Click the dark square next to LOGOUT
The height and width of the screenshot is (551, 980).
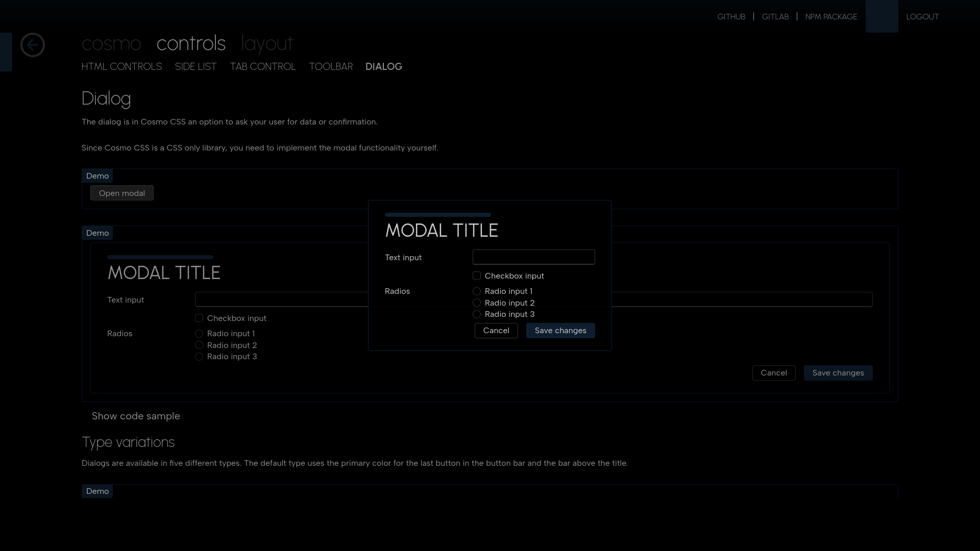881,16
